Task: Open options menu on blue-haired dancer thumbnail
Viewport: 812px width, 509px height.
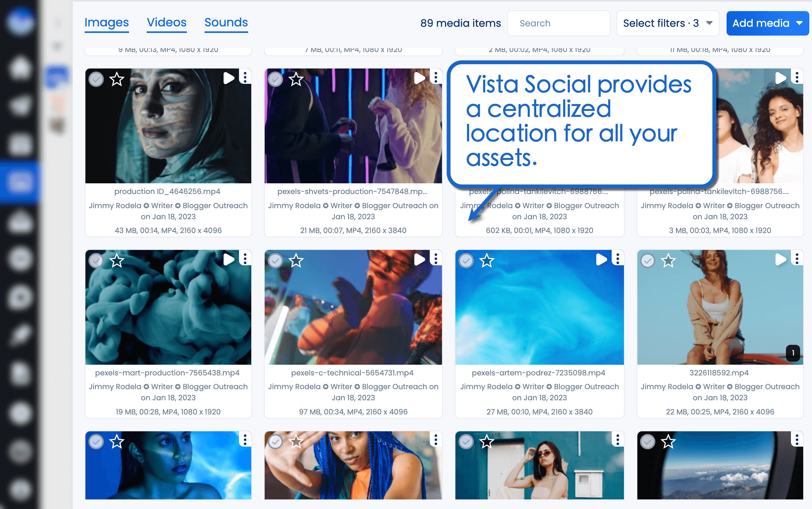Action: [435, 440]
